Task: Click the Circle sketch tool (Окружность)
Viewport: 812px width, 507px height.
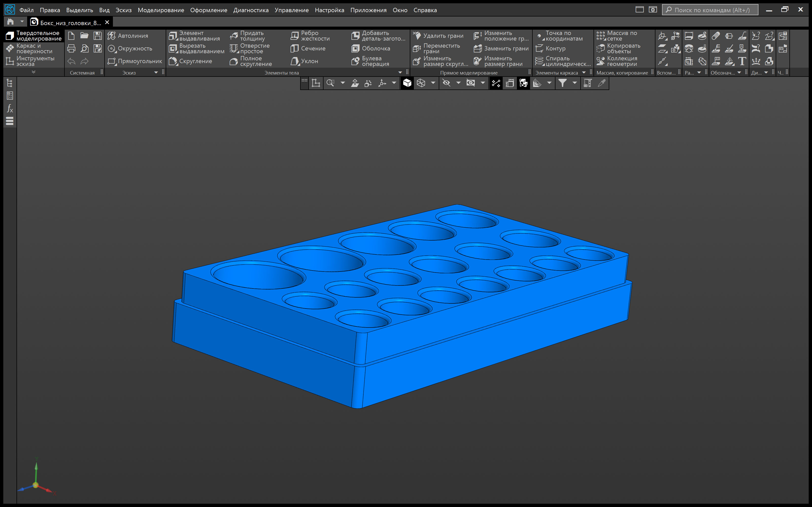Action: [x=130, y=49]
